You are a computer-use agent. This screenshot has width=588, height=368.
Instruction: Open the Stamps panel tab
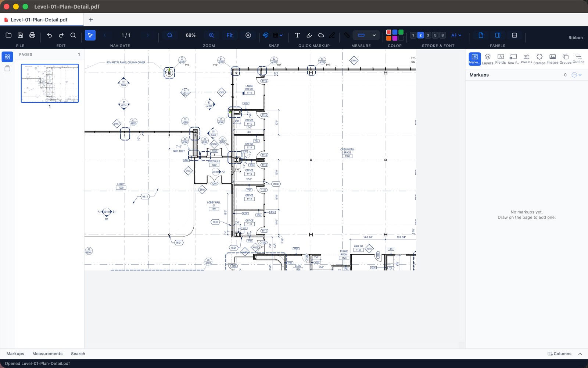click(539, 59)
